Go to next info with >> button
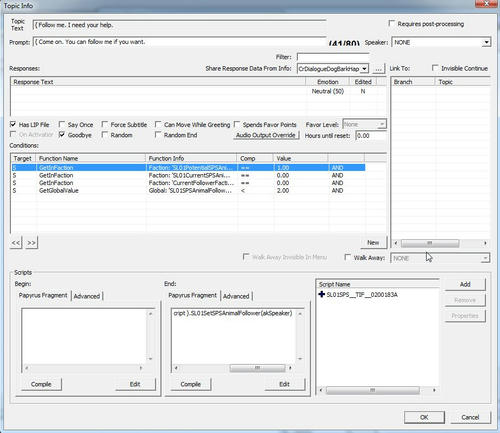 pyautogui.click(x=32, y=243)
